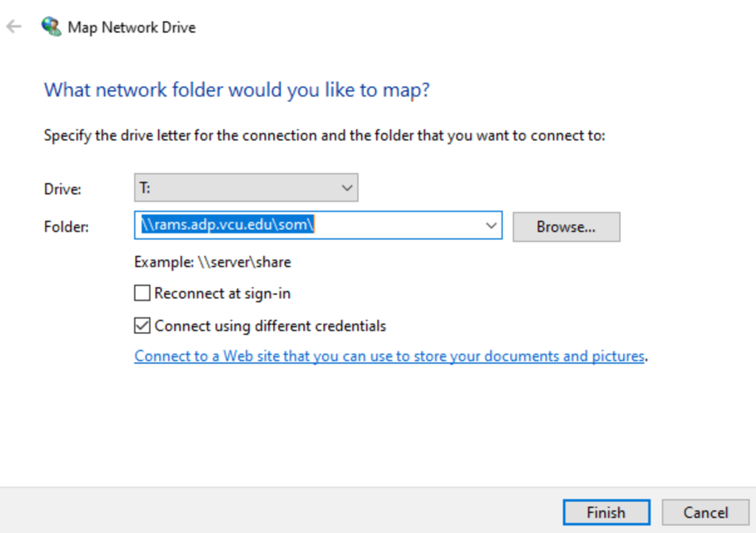This screenshot has width=756, height=533.
Task: Click inside the Folder path text field
Action: point(396,227)
